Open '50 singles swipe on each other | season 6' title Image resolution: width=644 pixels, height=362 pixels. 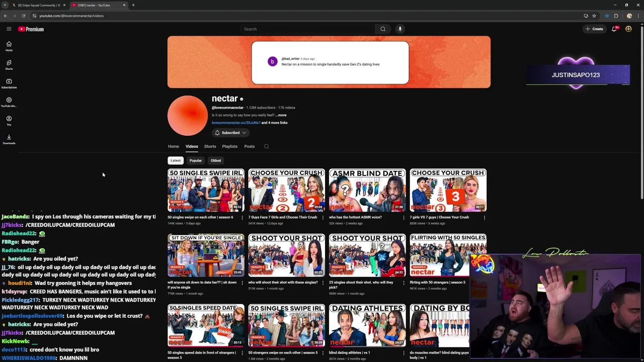[200, 217]
